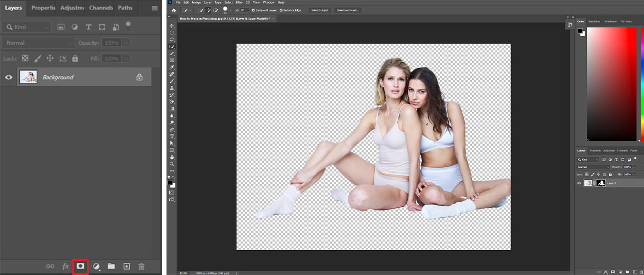Select the Clone Stamp tool

pos(172,88)
